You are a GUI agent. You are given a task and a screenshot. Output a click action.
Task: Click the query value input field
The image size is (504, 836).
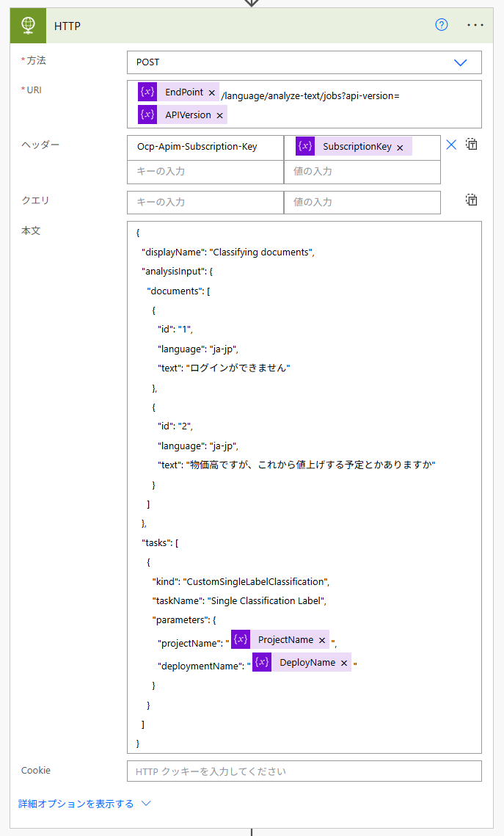tap(362, 202)
